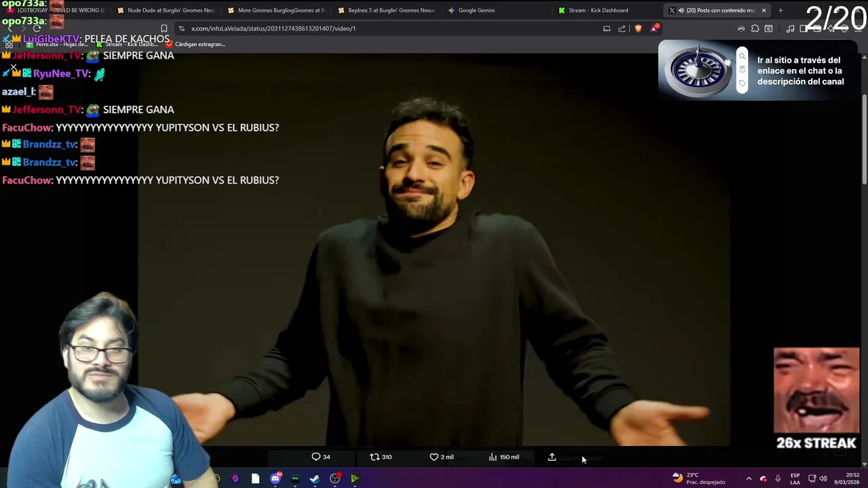The image size is (868, 488).
Task: Click the music note media control icon
Action: 790,28
